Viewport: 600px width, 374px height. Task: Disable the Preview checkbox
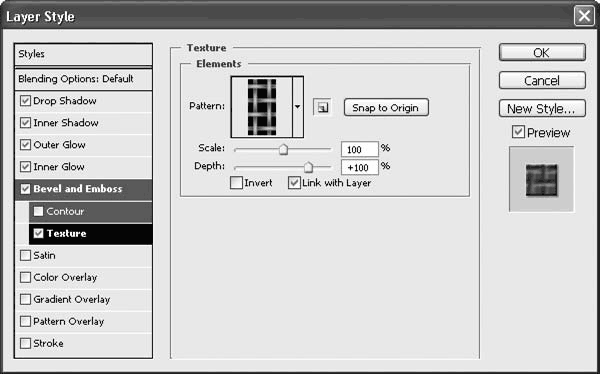point(518,132)
